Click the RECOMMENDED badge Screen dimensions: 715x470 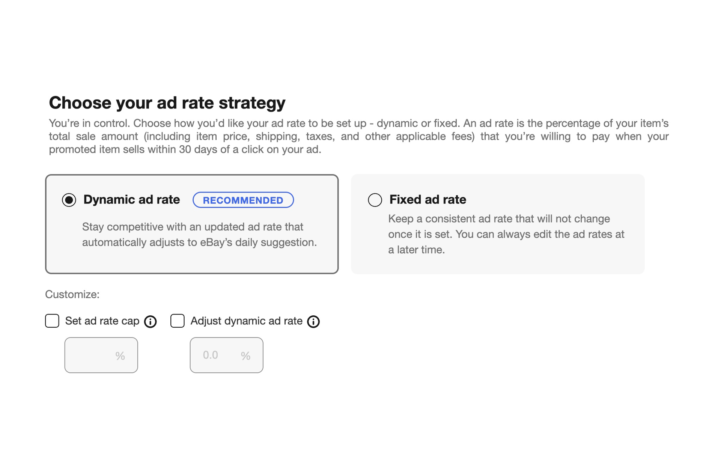[x=243, y=200]
